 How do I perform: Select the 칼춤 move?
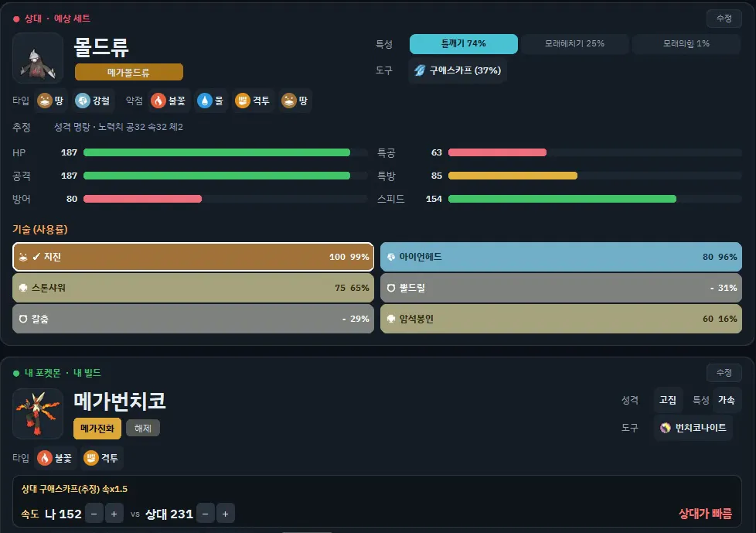(x=192, y=319)
